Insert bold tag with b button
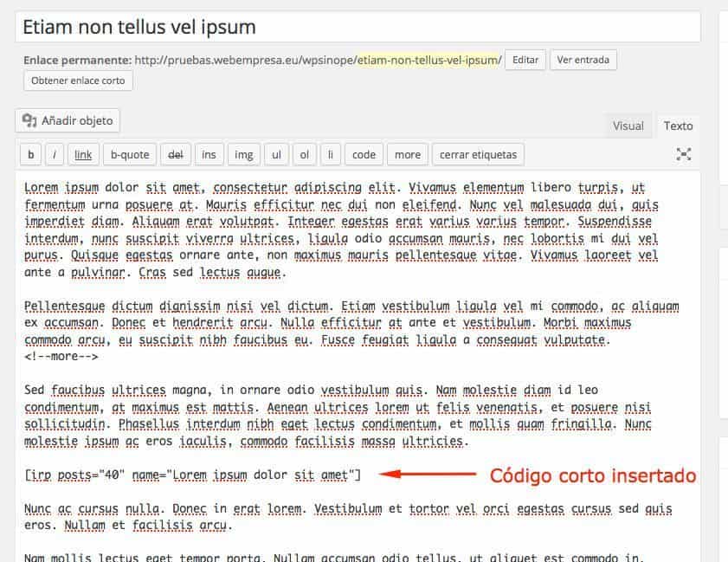 pyautogui.click(x=30, y=155)
